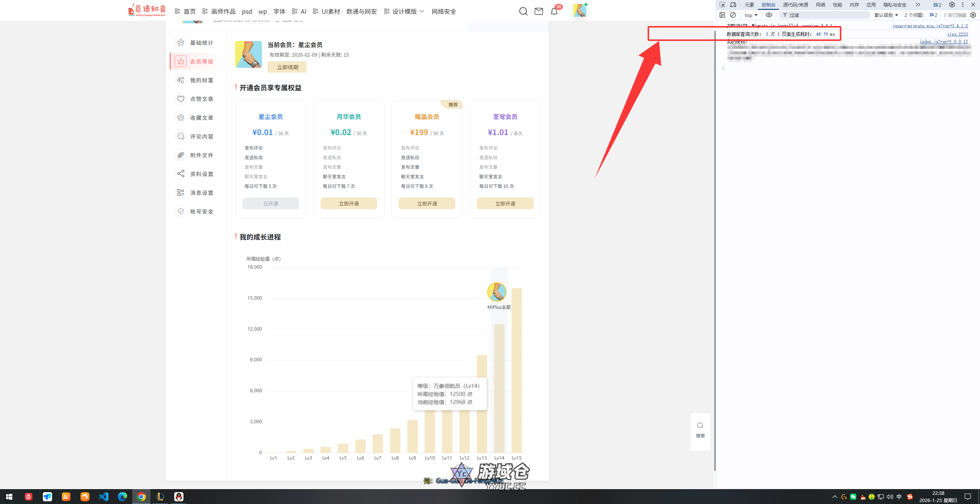
Task: Click the Lv15 bar in growth chart
Action: pyautogui.click(x=516, y=370)
